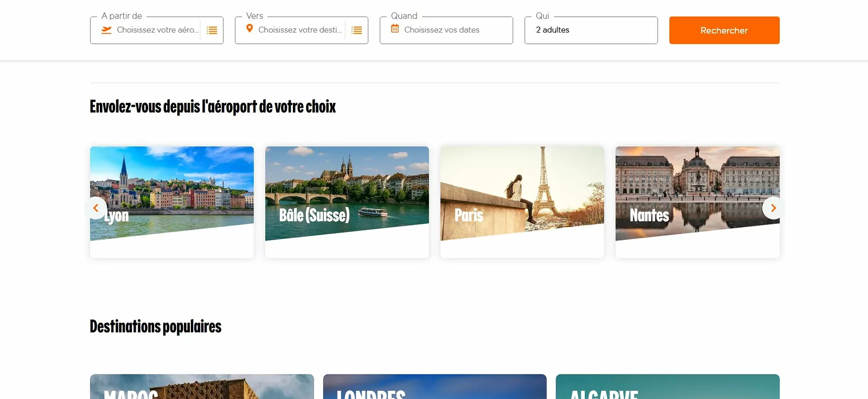Open the departure airport list icon
The width and height of the screenshot is (868, 399).
(212, 30)
